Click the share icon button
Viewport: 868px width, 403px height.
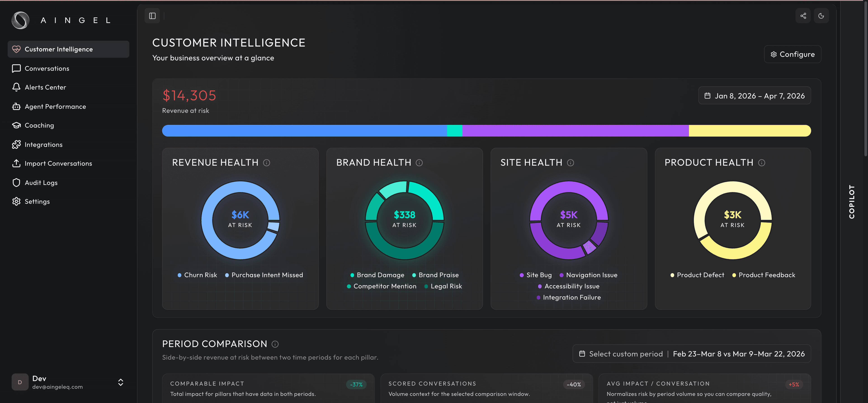point(803,16)
